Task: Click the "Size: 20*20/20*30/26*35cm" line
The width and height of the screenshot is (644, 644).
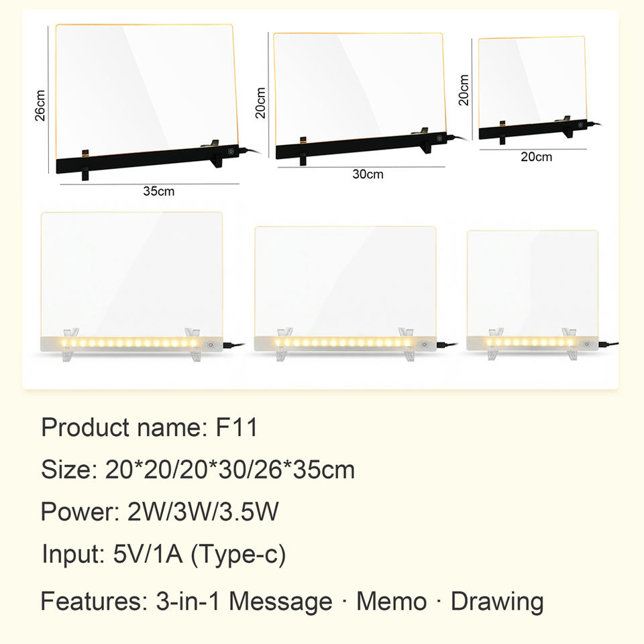Action: 198,470
